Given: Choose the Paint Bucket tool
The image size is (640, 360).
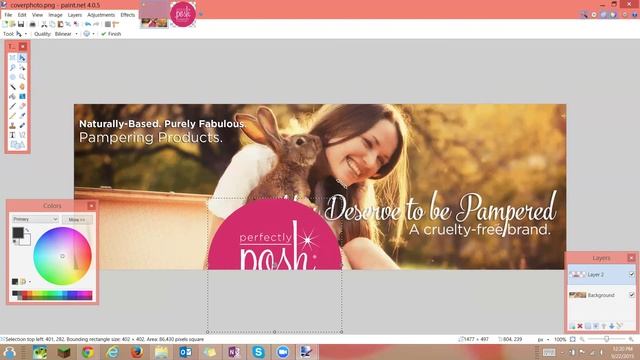Looking at the screenshot, I should (13, 97).
